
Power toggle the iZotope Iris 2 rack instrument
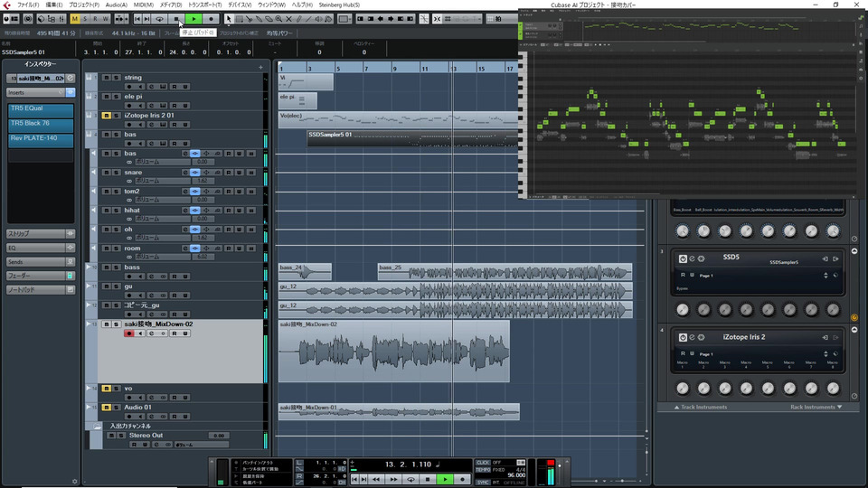pyautogui.click(x=683, y=337)
